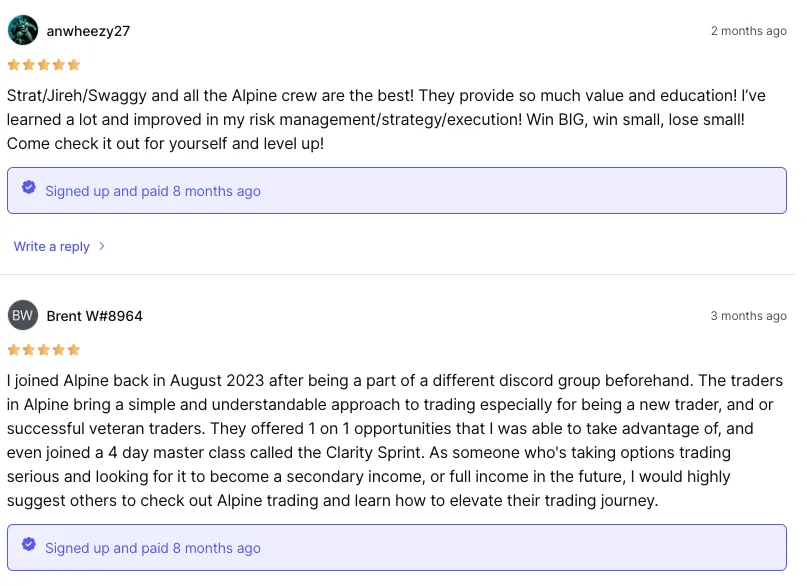Viewport: 807px width, 586px height.
Task: Select the third star of Brent W#8964's rating
Action: click(x=43, y=350)
